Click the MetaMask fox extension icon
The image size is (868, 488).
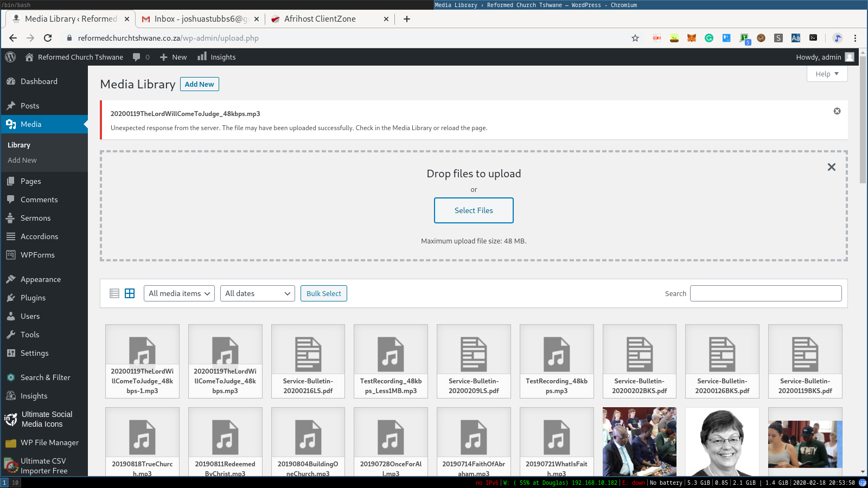pyautogui.click(x=692, y=38)
